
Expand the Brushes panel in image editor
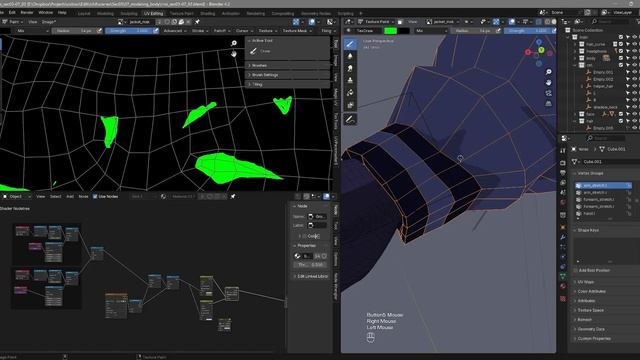click(287, 65)
